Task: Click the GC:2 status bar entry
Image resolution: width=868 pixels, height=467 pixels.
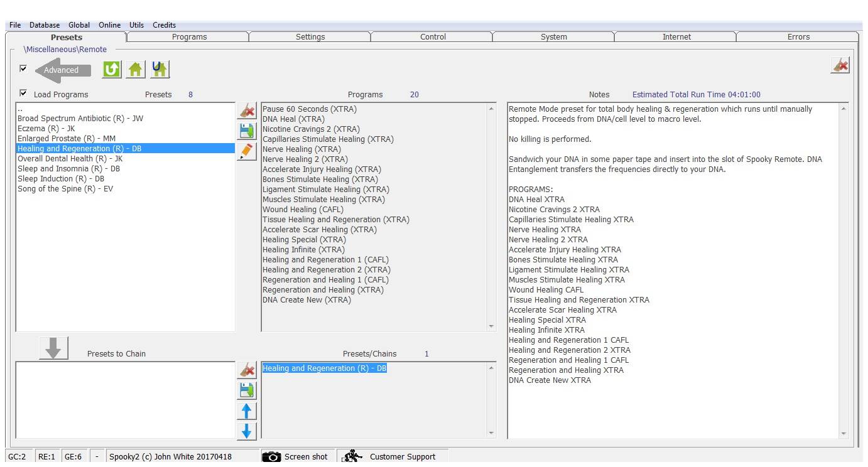Action: 18,457
